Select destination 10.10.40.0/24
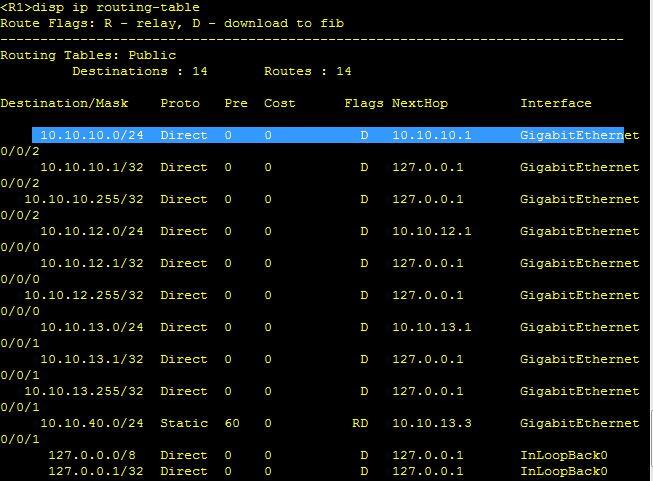This screenshot has height=481, width=653. [92, 423]
